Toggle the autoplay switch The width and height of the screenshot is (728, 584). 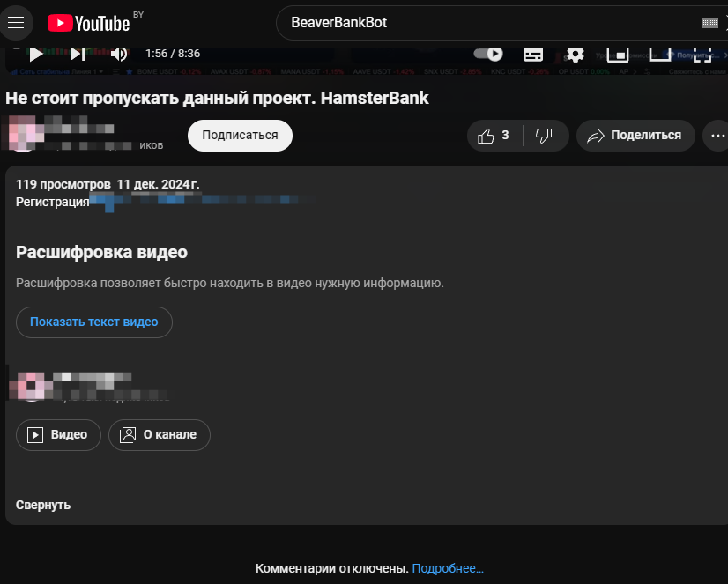click(x=488, y=54)
